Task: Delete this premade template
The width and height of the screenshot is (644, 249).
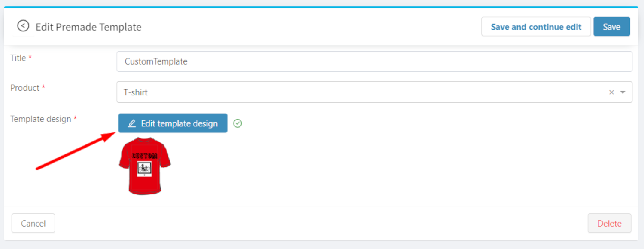Action: point(609,223)
